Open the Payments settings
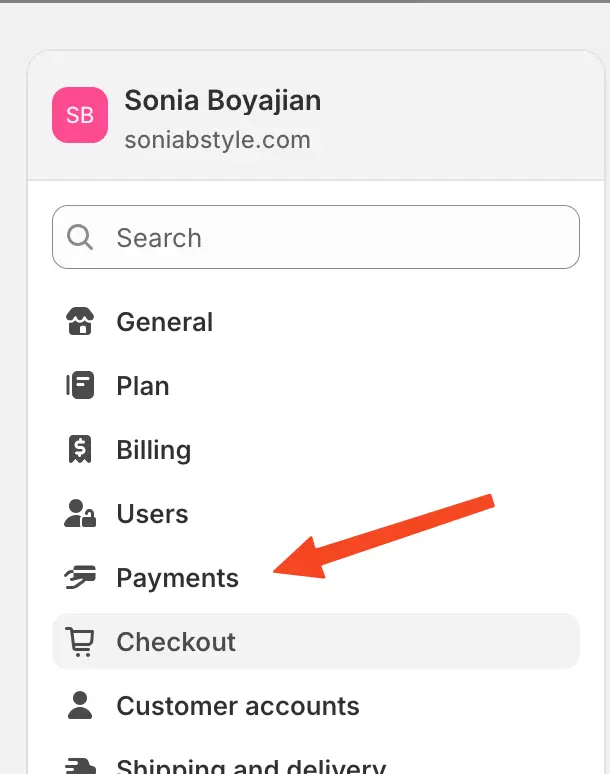The width and height of the screenshot is (610, 774). pos(178,578)
